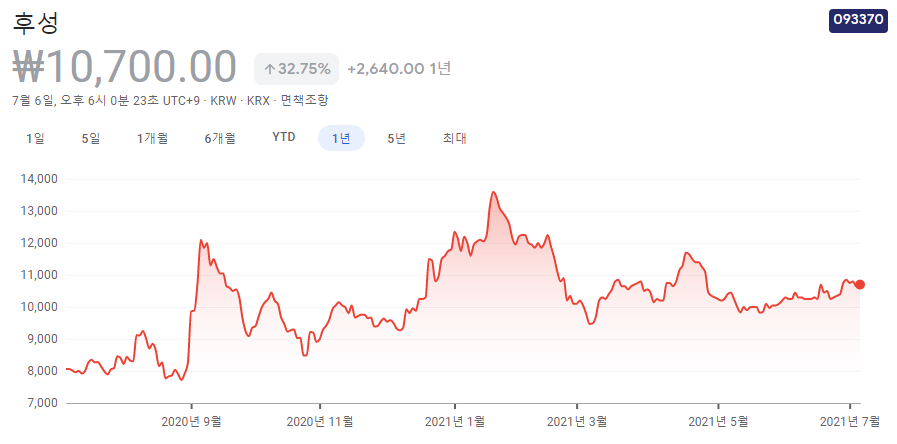Click the 2020년 9월 axis label
Viewport: 897px width, 444px height.
192,422
